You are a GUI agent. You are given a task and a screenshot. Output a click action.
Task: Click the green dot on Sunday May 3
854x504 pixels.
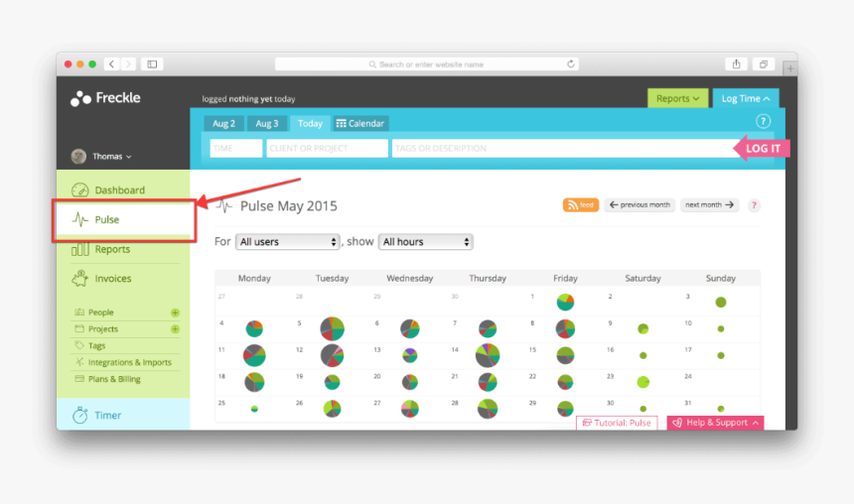721,302
